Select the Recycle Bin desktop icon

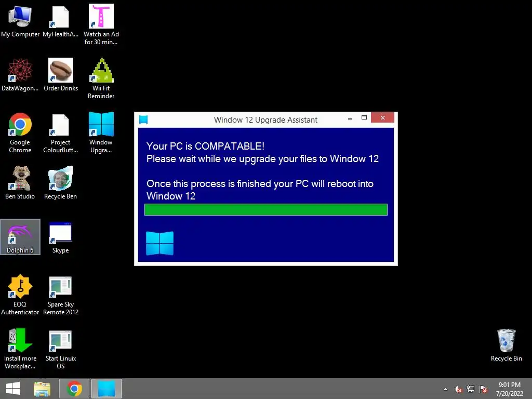point(506,345)
